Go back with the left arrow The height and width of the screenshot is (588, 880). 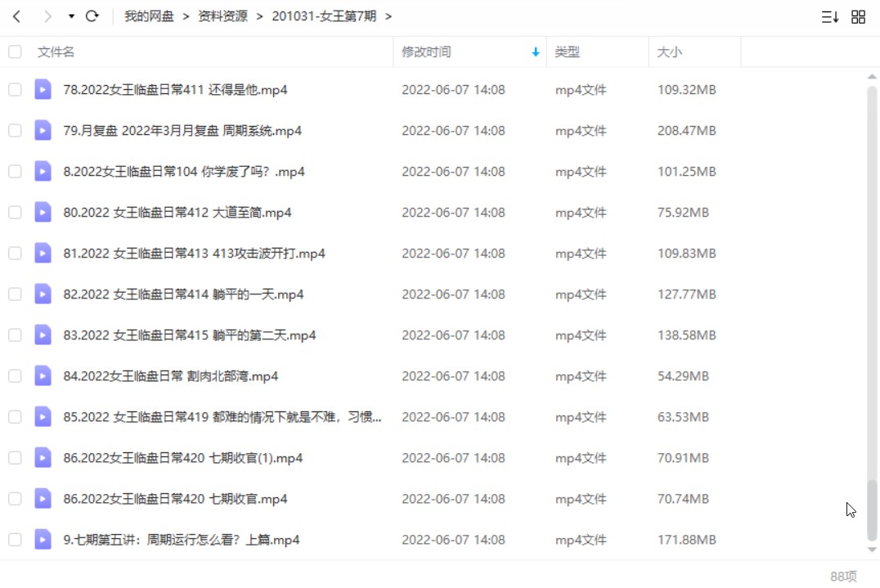tap(17, 16)
